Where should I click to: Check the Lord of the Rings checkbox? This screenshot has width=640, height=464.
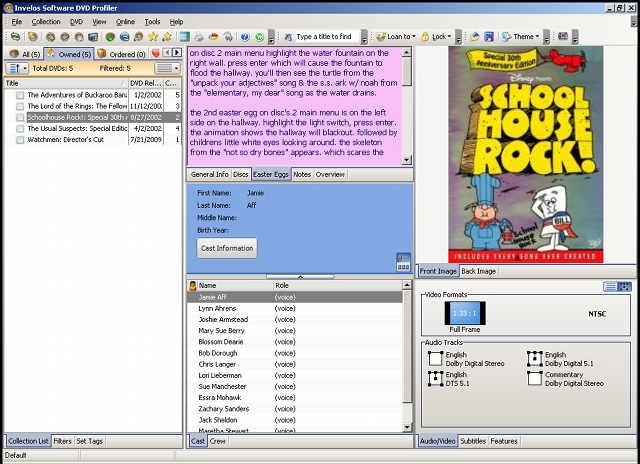(20, 106)
